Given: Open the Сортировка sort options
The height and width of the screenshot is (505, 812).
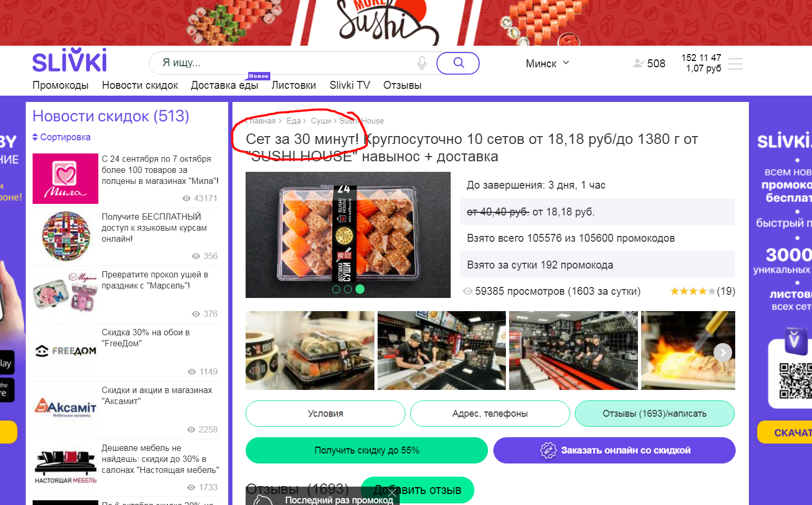Looking at the screenshot, I should click(x=62, y=137).
